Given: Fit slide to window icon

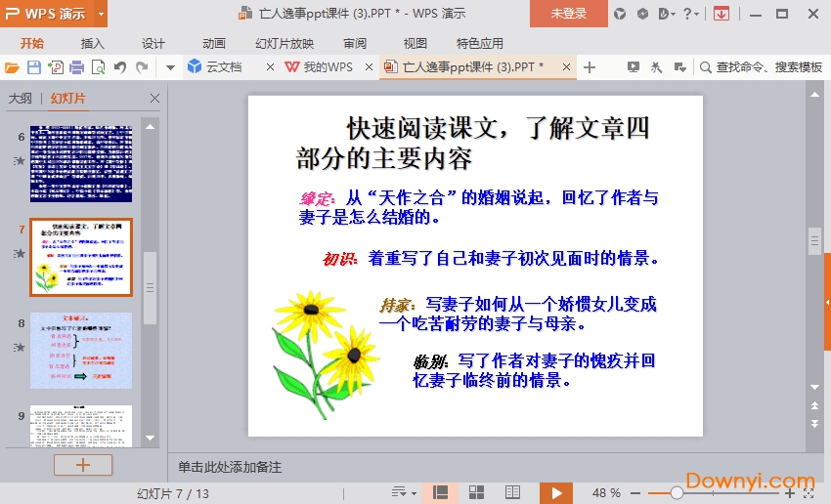Looking at the screenshot, I should (x=809, y=493).
